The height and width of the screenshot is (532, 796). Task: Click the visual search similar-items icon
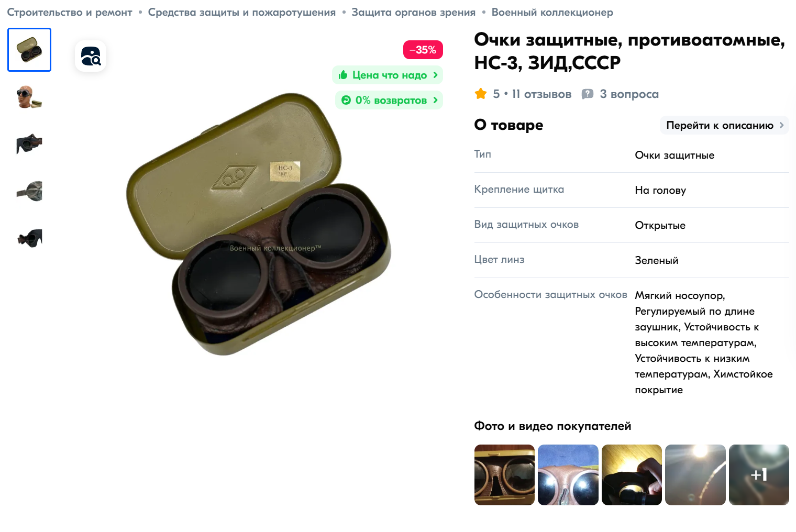click(91, 56)
